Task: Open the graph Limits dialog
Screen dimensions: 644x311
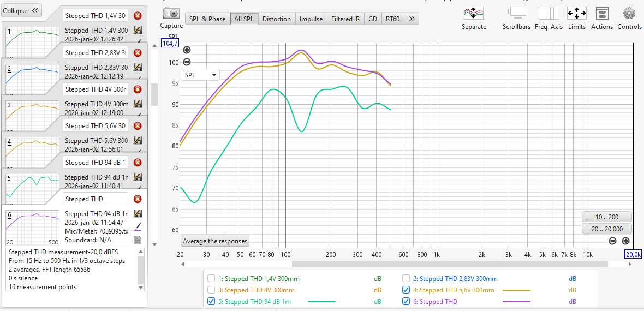Action: (x=577, y=14)
